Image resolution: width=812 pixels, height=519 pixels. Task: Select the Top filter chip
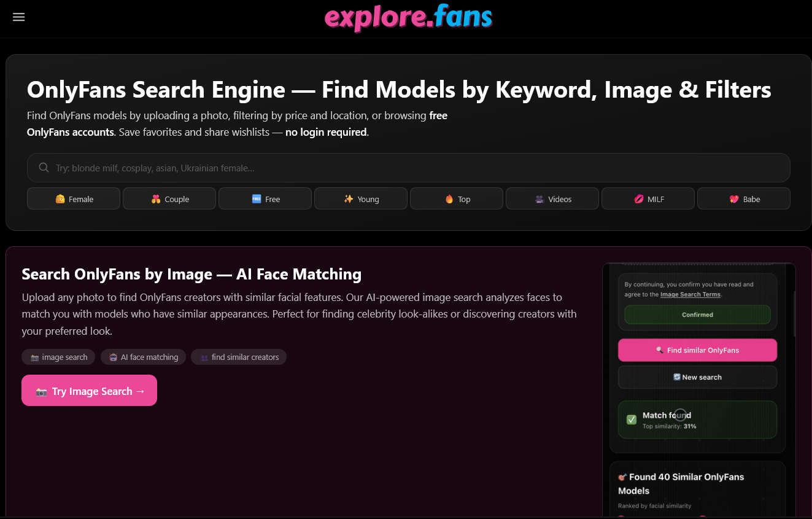[x=457, y=199]
